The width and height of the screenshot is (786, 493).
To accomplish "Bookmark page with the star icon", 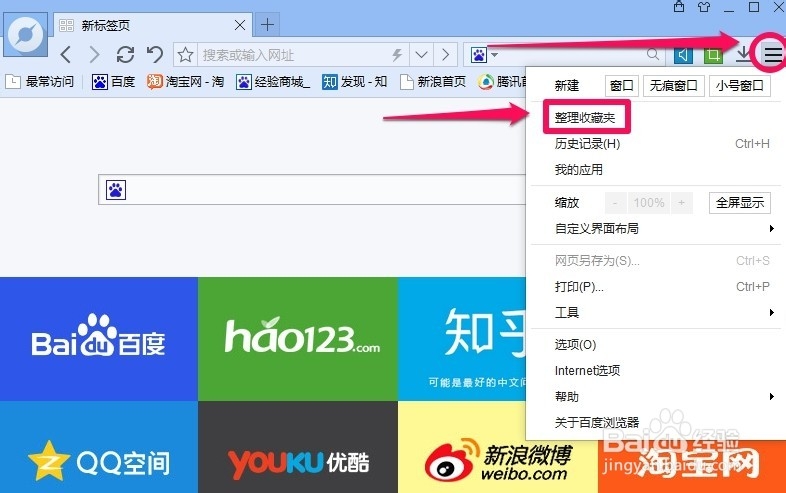I will pos(185,54).
